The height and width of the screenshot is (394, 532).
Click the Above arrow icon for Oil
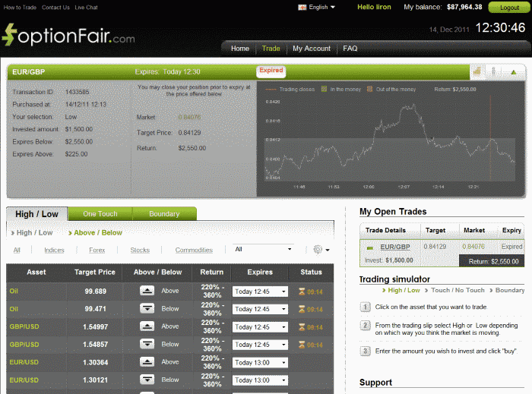[147, 291]
